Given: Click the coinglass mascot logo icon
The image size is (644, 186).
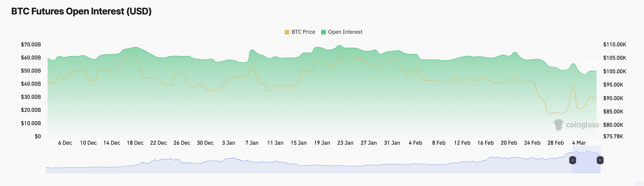Looking at the screenshot, I should coord(558,124).
